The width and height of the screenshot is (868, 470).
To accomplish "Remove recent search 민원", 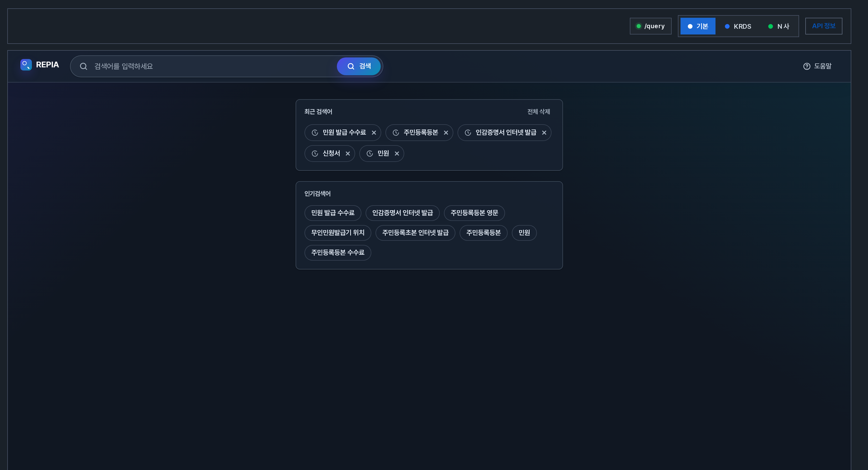I will (397, 154).
